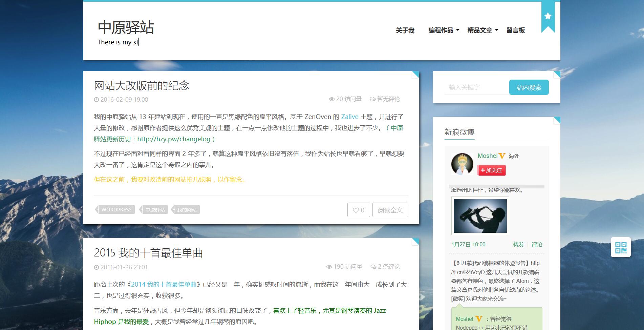Click the 2016-01-26 23:01 post date
This screenshot has height=330, width=644.
121,267
